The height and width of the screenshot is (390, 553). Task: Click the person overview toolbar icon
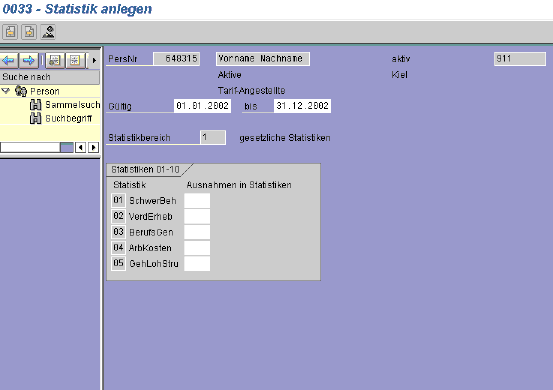click(x=48, y=32)
